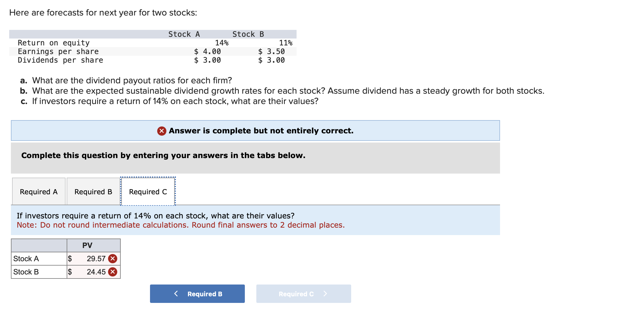Screen dimensions: 644x319
Task: Click the red X icon in the incorrect-answer banner
Action: coord(162,130)
